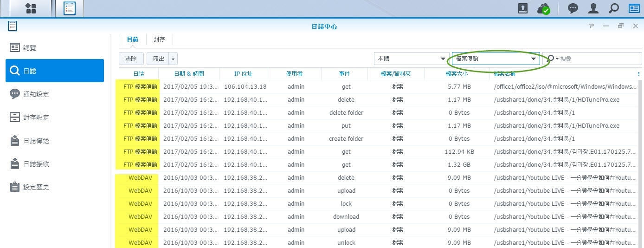Click the 設定歷史 clipboard icon

tap(15, 187)
